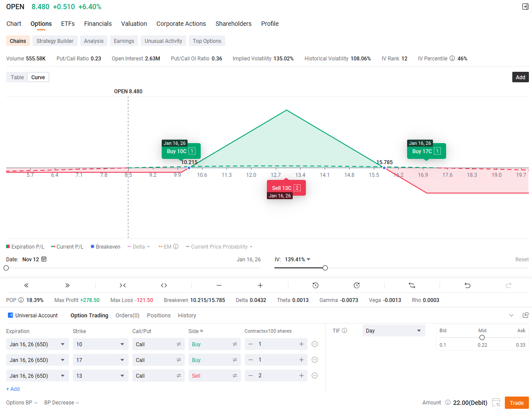Pop out the trading panel window icon
532x411 pixels.
click(525, 315)
